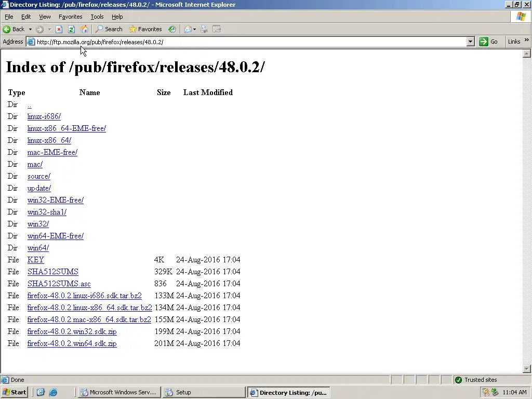The image size is (532, 399).
Task: Click the Print toolbar icon
Action: coord(204,29)
